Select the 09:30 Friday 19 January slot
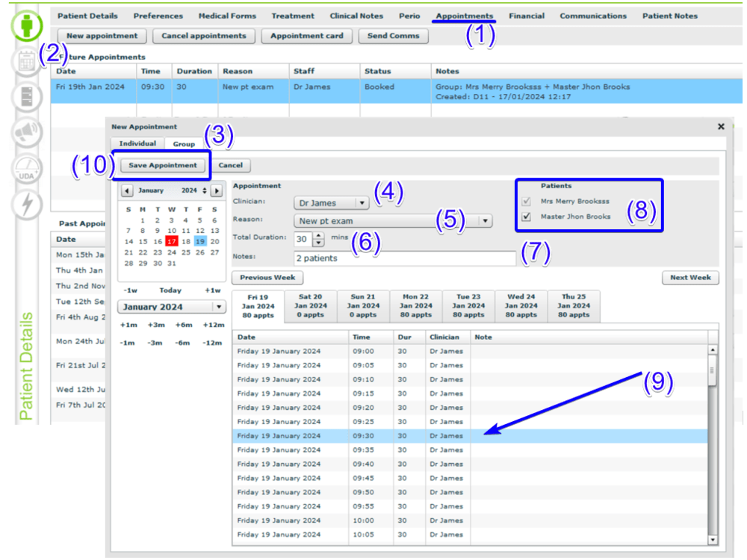Viewport: 747px width, 560px height. [x=470, y=436]
